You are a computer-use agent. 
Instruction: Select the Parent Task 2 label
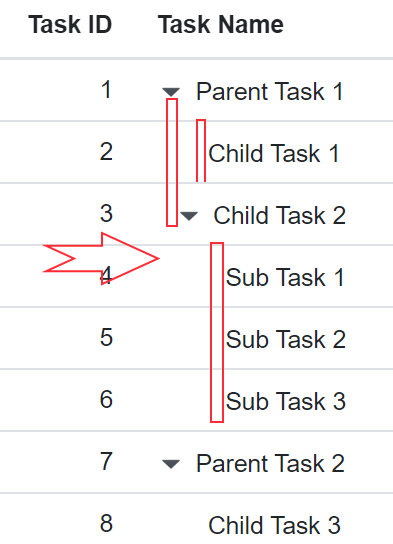tap(270, 463)
